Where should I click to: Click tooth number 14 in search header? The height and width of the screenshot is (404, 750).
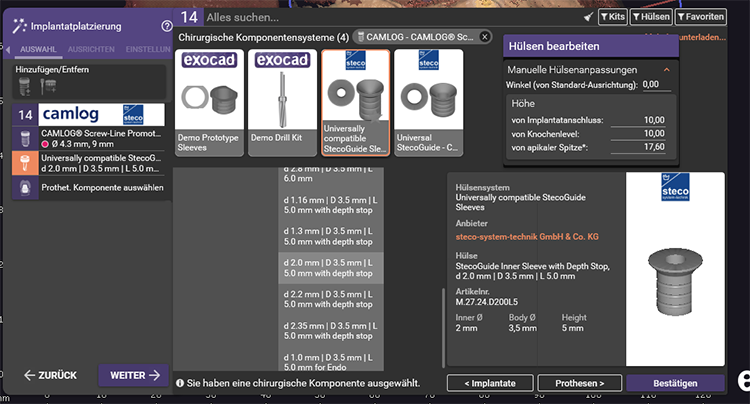click(x=189, y=17)
